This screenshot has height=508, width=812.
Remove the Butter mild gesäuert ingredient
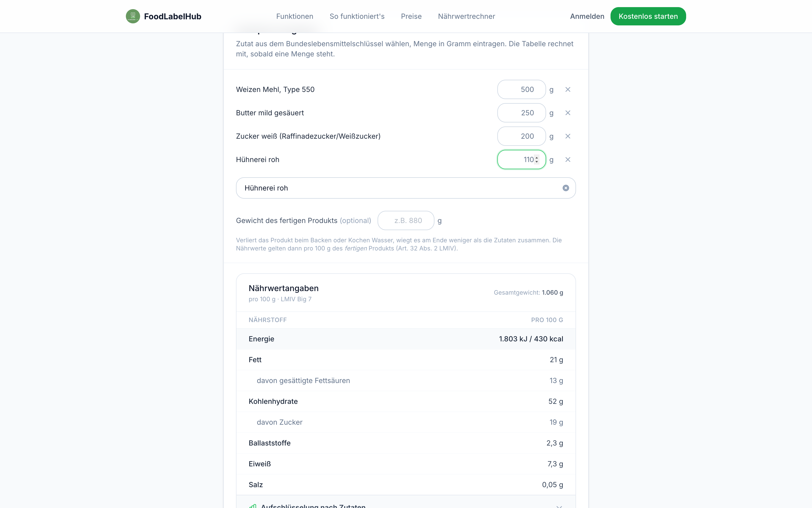click(568, 113)
